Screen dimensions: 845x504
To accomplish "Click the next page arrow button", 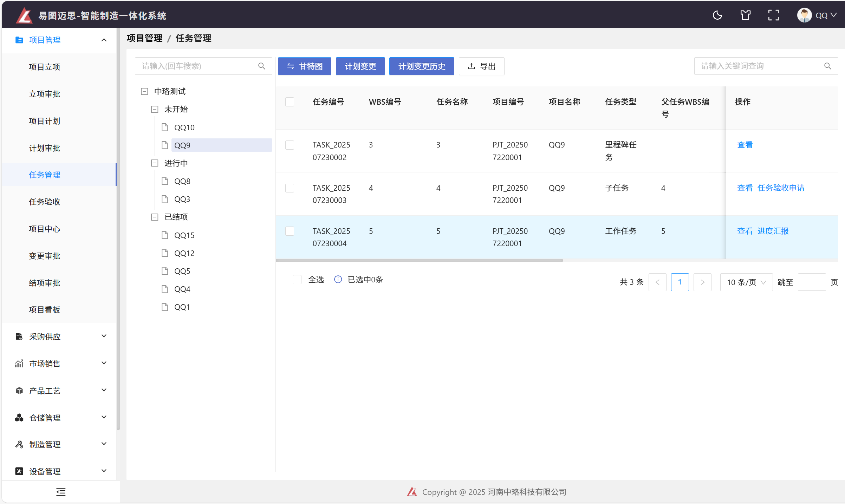I will pos(702,282).
